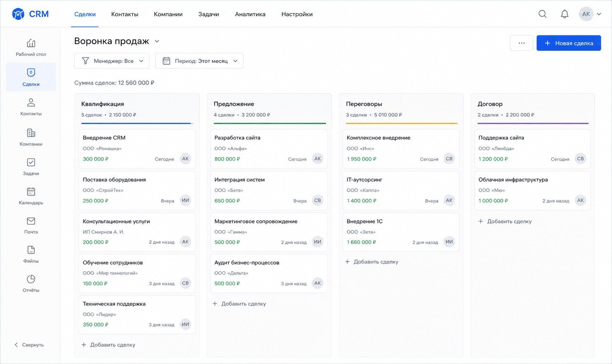Collapse the sidebar with Свернуть
Image resolution: width=612 pixels, height=364 pixels.
[x=29, y=345]
